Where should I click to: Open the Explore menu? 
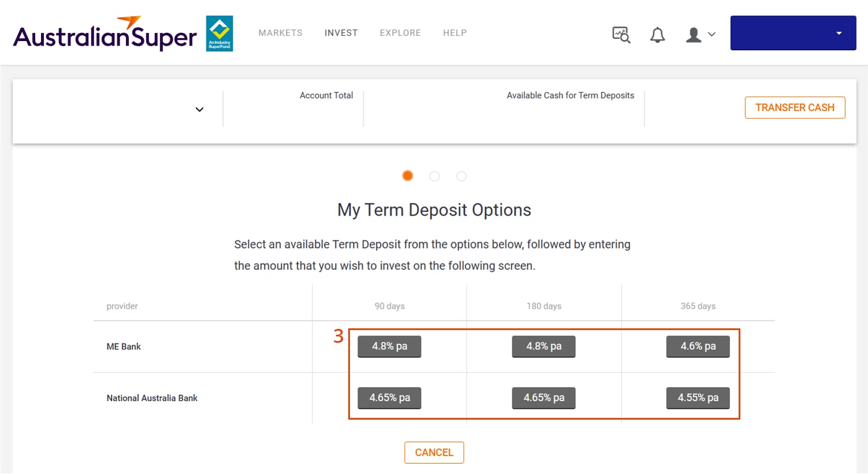(x=400, y=33)
